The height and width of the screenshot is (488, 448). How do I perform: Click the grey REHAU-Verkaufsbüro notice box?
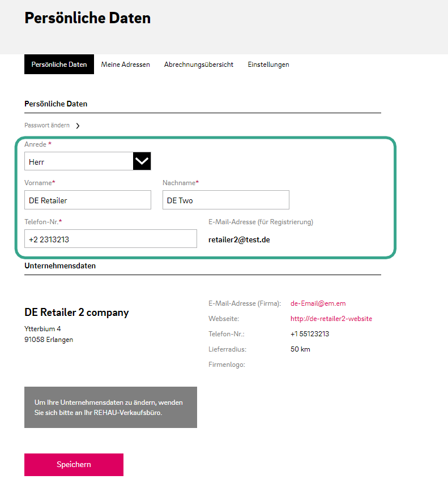[110, 407]
